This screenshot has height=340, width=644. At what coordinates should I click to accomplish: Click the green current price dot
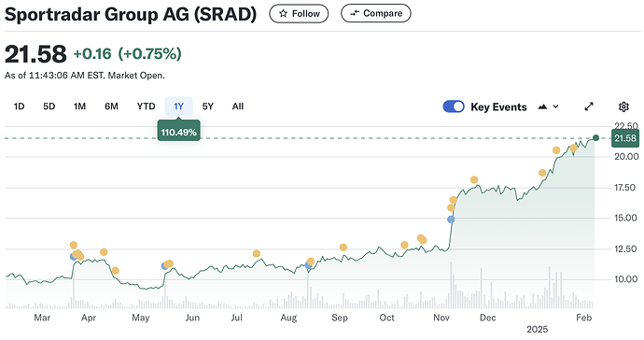(596, 138)
